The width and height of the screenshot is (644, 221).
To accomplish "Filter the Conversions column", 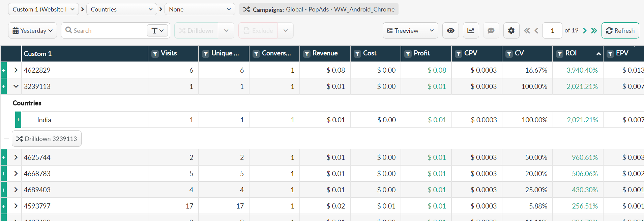I will pos(256,54).
